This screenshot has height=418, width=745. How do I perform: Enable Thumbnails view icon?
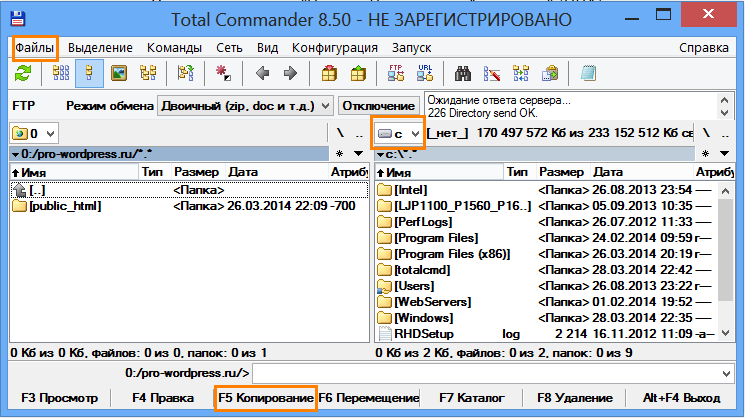(119, 74)
